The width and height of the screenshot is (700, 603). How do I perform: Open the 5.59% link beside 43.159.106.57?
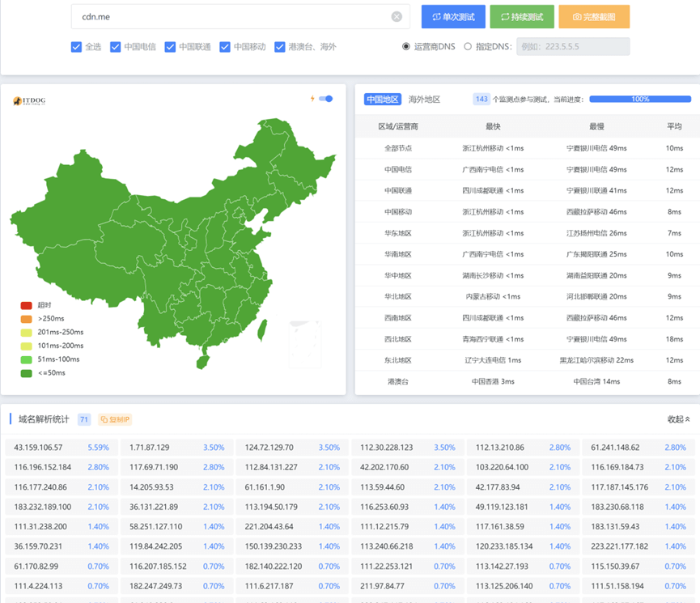click(x=98, y=447)
